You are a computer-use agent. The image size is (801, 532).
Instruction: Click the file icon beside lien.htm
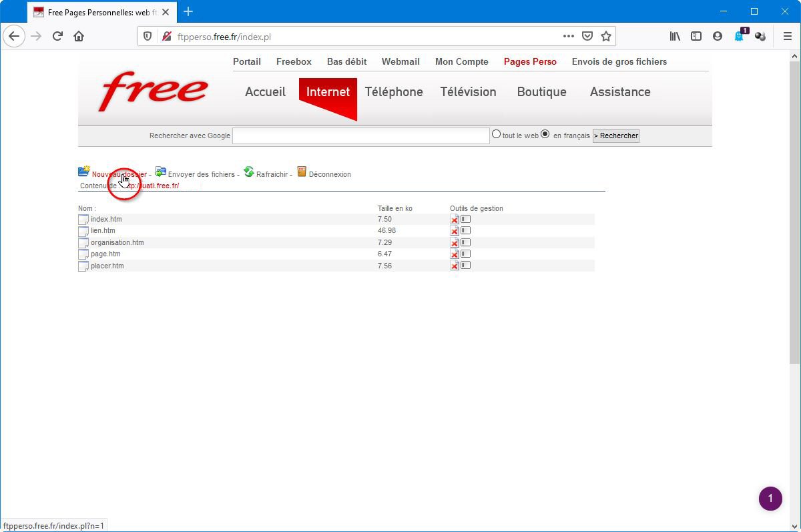tap(83, 231)
